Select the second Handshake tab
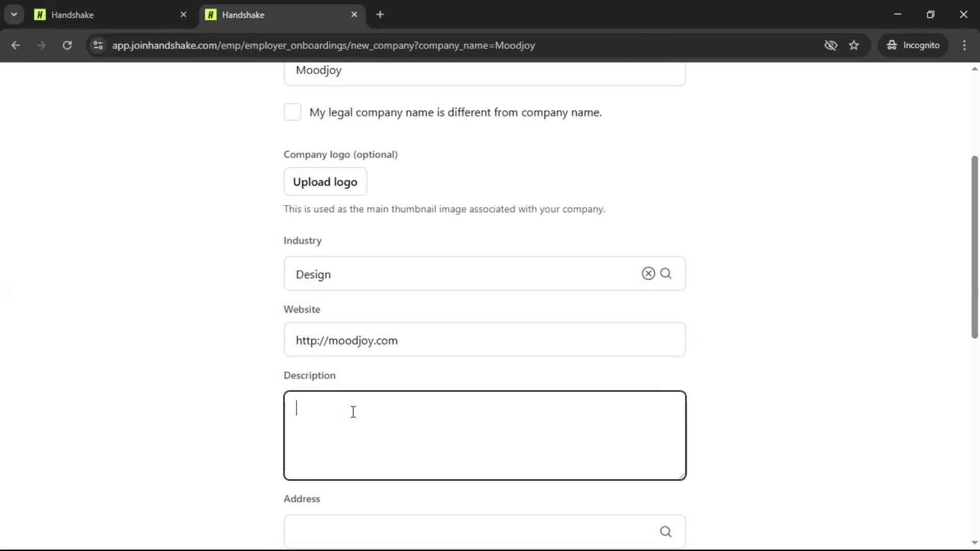Viewport: 980px width, 551px height. [x=282, y=15]
